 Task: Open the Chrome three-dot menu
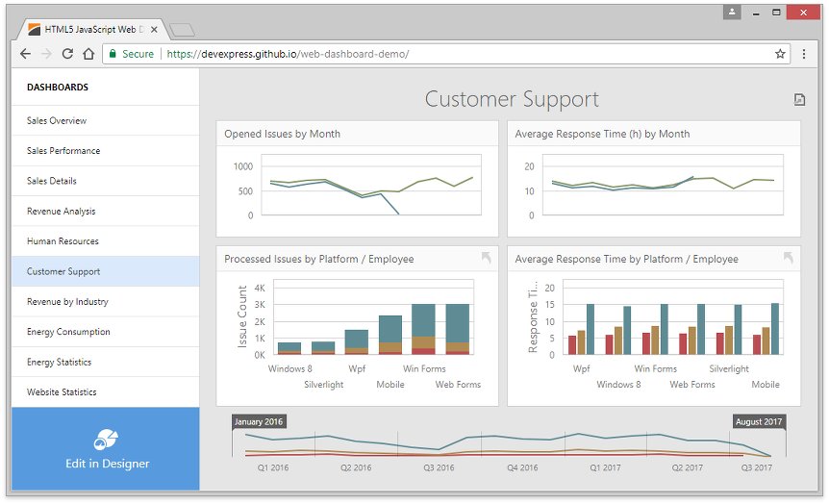pyautogui.click(x=804, y=54)
